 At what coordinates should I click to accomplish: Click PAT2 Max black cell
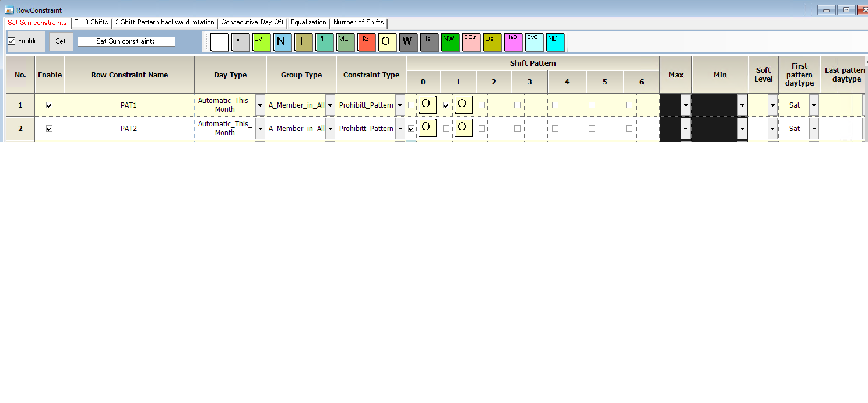670,129
